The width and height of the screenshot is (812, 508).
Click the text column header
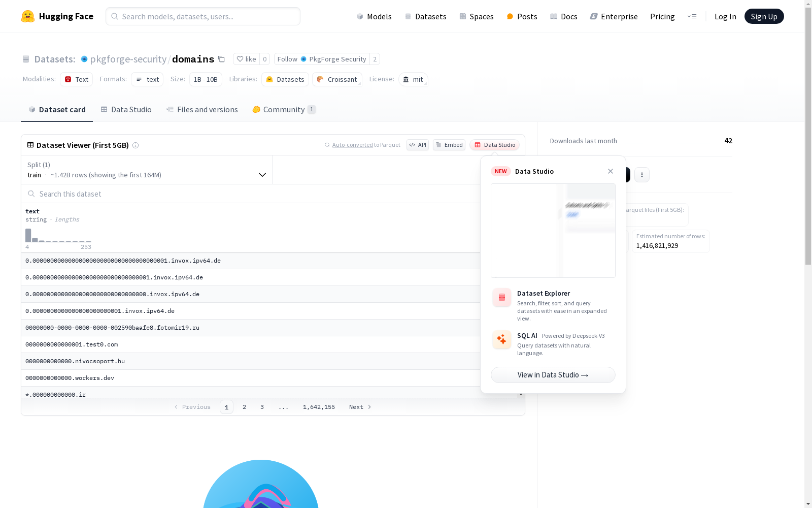(x=32, y=211)
